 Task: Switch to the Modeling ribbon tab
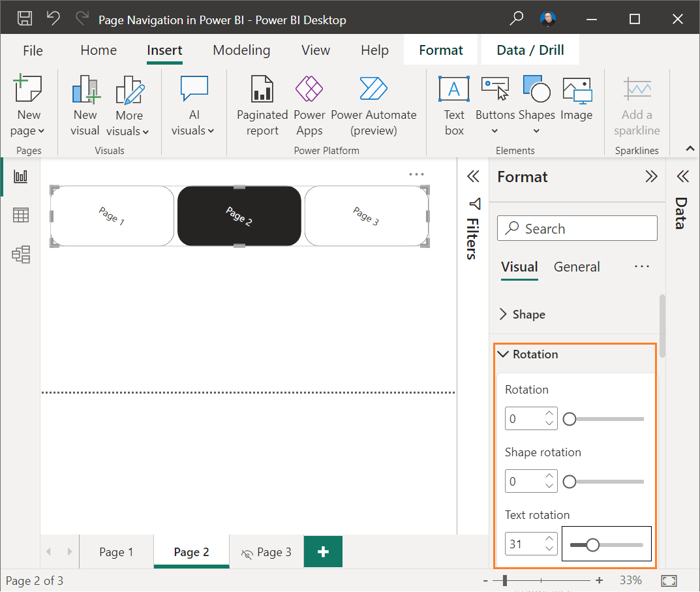(x=241, y=50)
